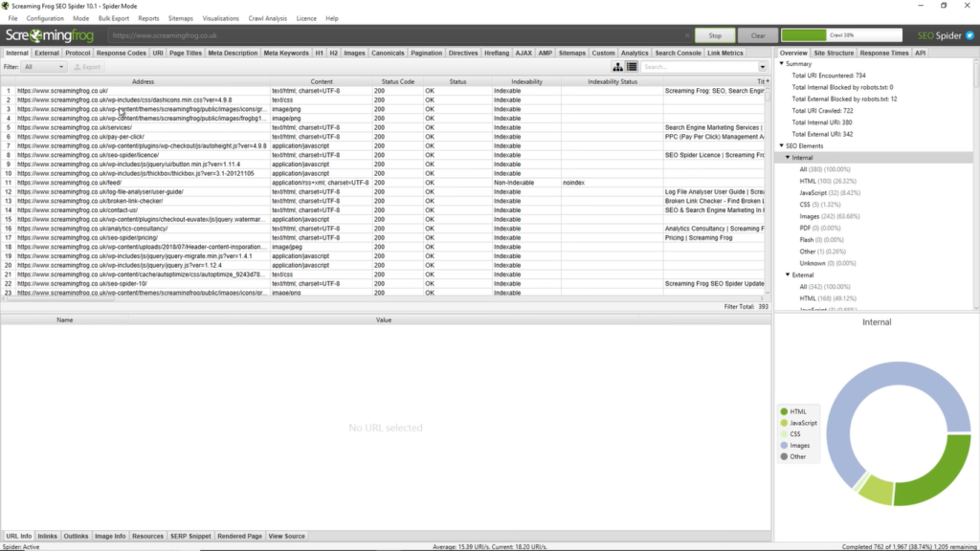980x551 pixels.
Task: Select Internal CSS (5) in overview
Action: 820,205
